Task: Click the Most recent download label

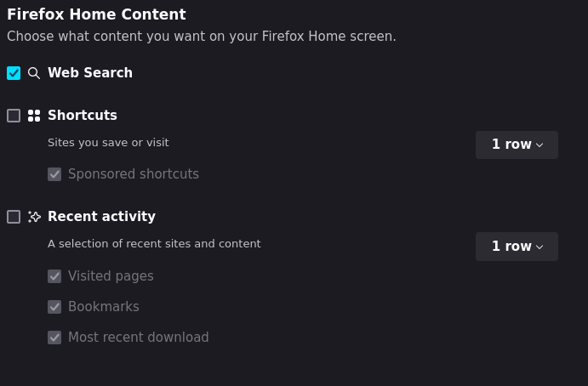Action: [x=139, y=338]
